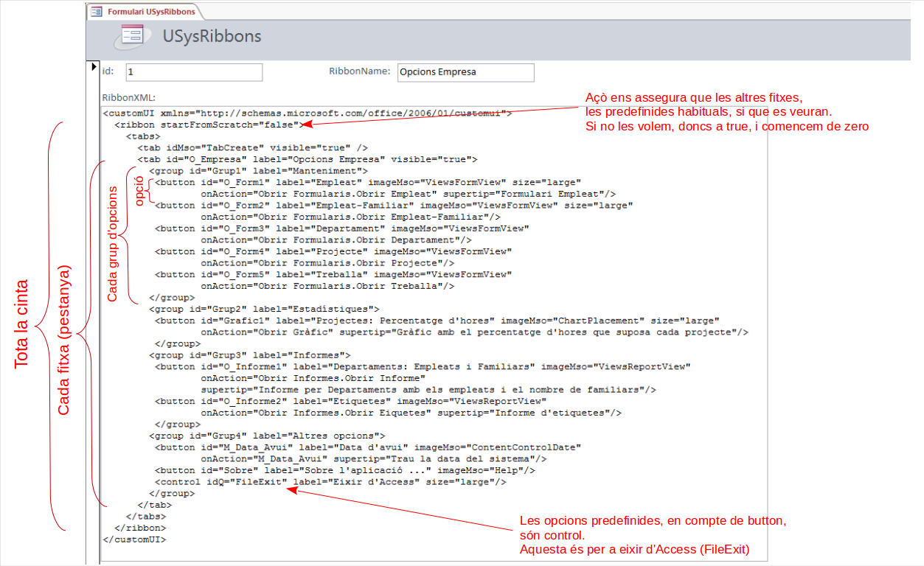The width and height of the screenshot is (924, 566).
Task: Click the black record selector arrow
Action: 93,67
